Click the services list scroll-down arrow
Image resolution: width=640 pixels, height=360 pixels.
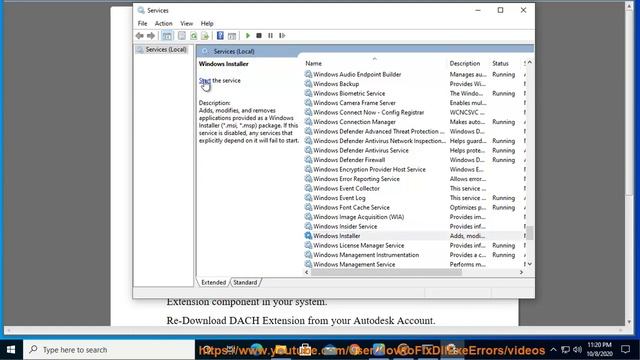point(529,264)
